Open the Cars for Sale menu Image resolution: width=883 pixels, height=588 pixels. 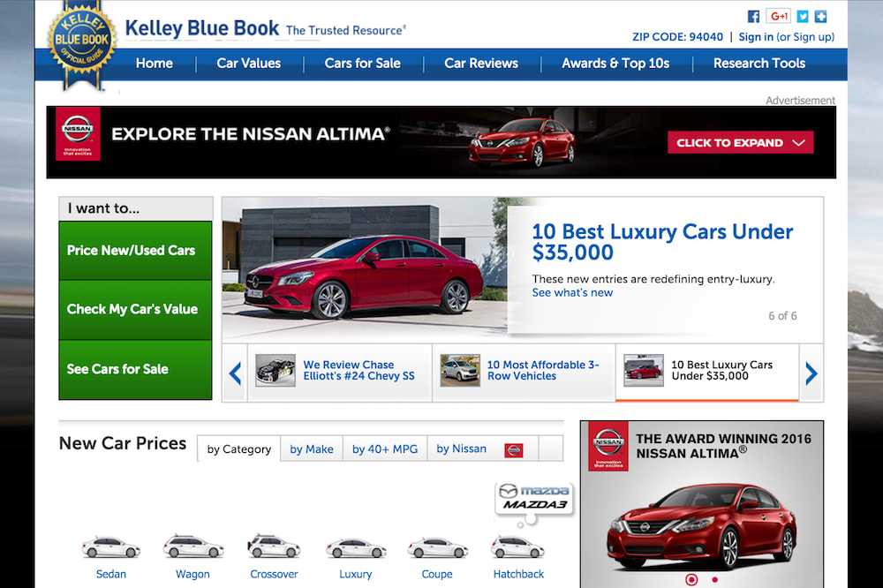[363, 63]
